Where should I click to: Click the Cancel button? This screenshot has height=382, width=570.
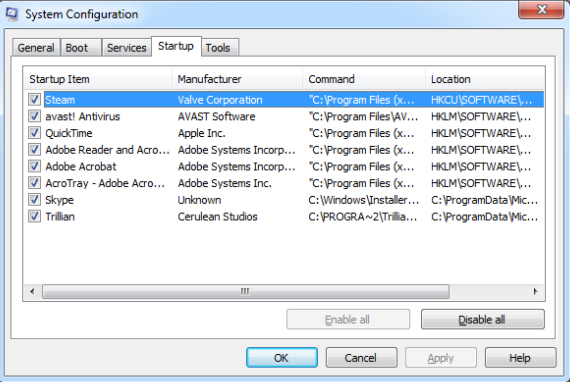point(361,358)
